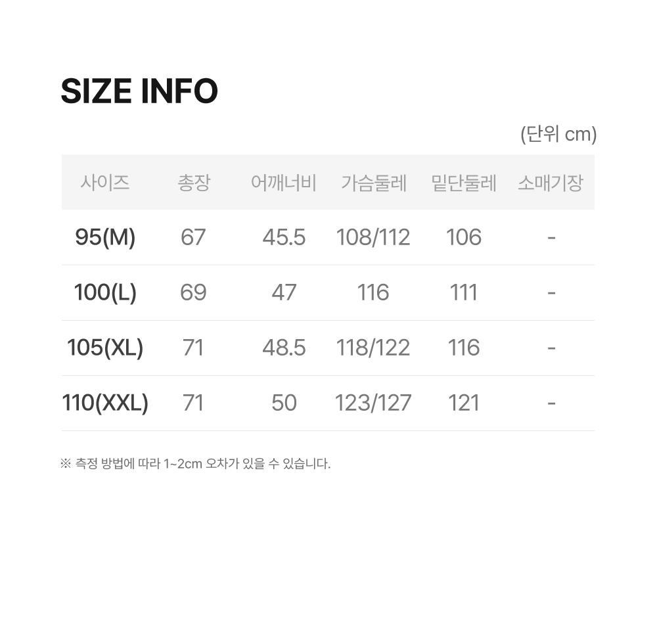Select the 밑단둘레 column header
The image size is (657, 644).
pos(464,183)
